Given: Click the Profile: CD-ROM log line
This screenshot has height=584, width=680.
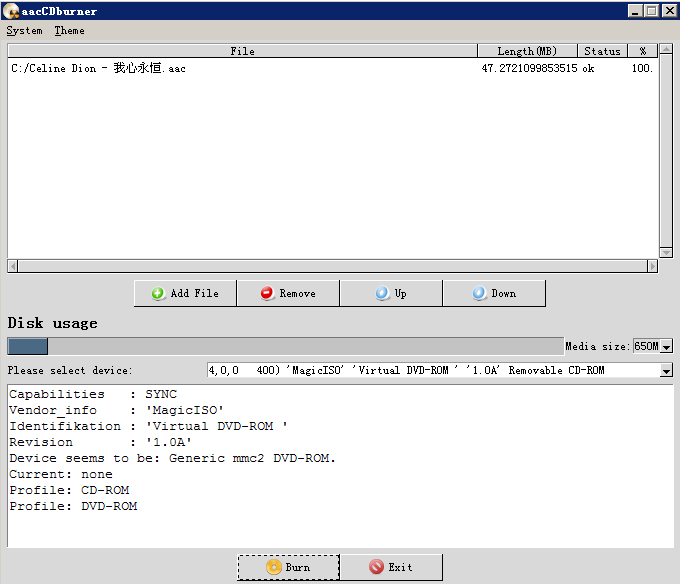Looking at the screenshot, I should 69,490.
